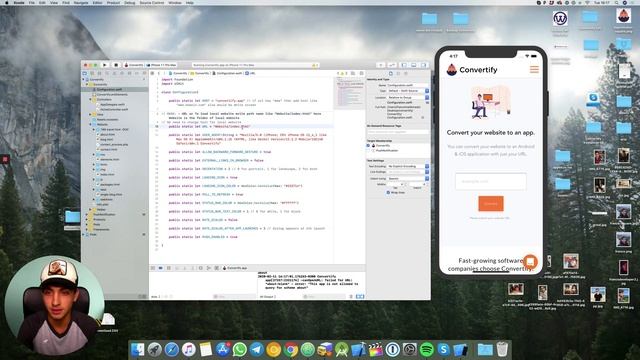Toggle the Xcode debug area visibility
Screen dimensions: 640x360
(x=413, y=65)
